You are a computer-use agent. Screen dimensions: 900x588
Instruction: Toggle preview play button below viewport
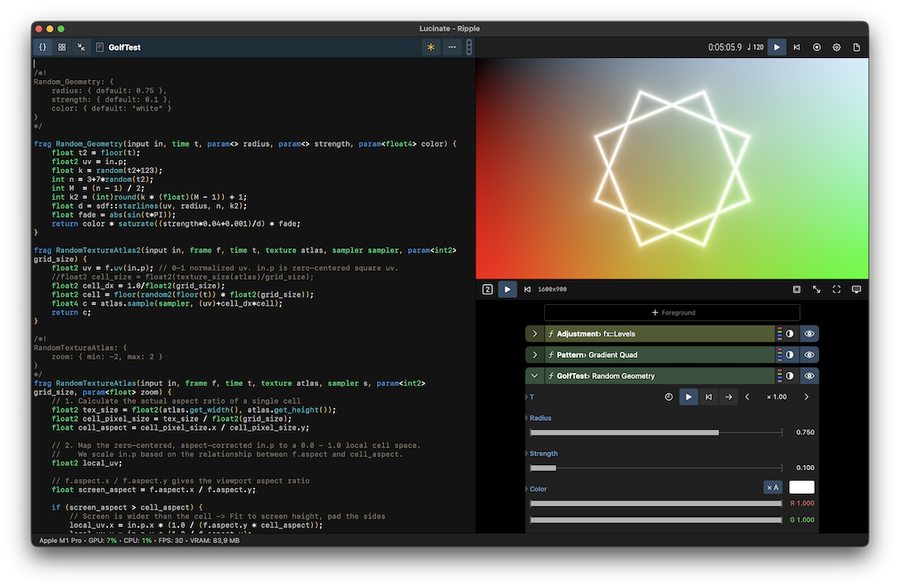coord(507,289)
